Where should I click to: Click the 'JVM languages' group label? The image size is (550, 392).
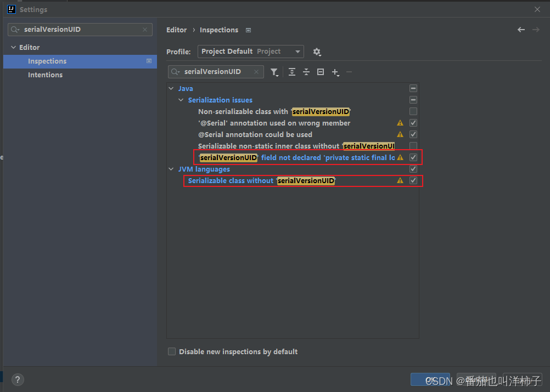tap(204, 169)
